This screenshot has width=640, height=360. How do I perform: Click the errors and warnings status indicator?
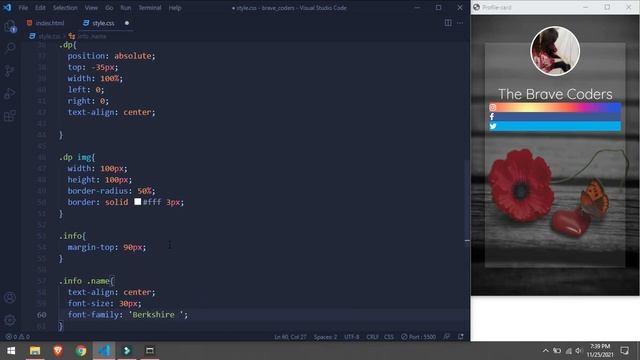pos(18,337)
